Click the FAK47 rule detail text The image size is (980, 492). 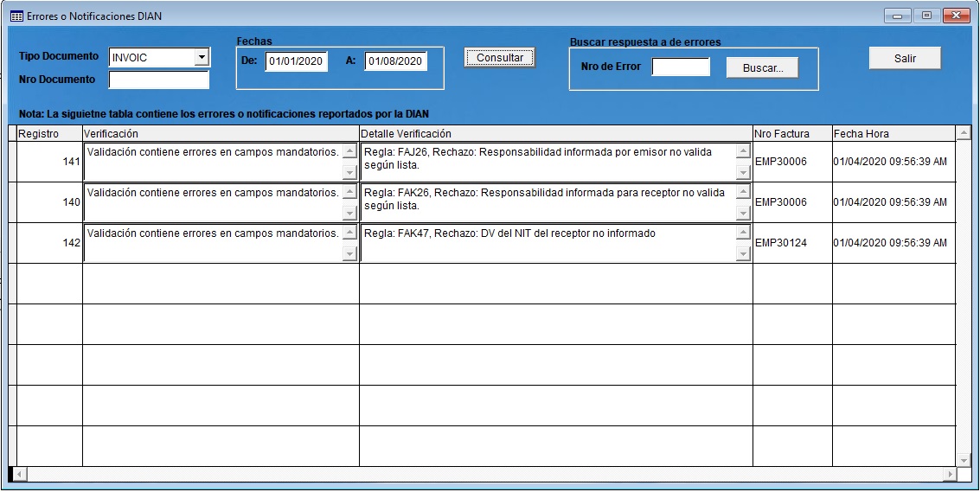pos(509,233)
